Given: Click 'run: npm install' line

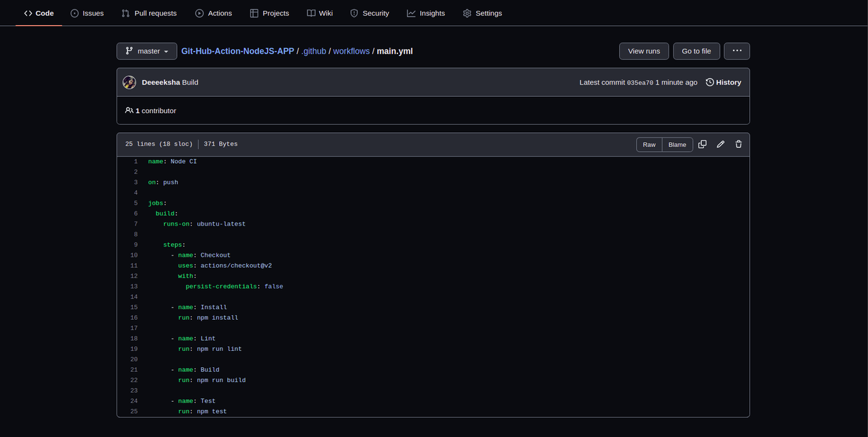Looking at the screenshot, I should tap(208, 318).
